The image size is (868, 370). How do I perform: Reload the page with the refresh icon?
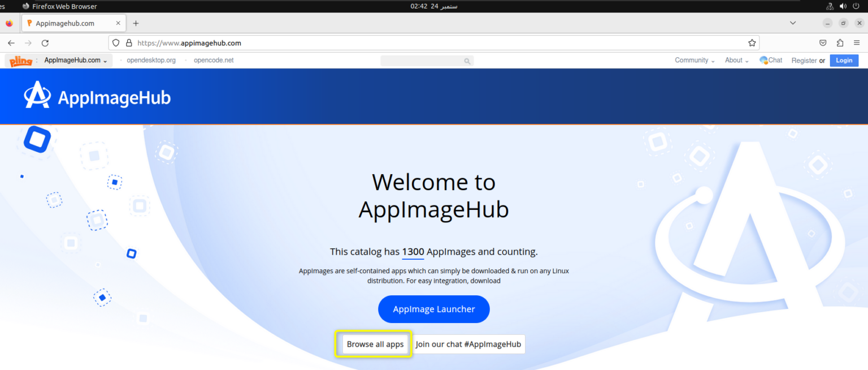(45, 42)
